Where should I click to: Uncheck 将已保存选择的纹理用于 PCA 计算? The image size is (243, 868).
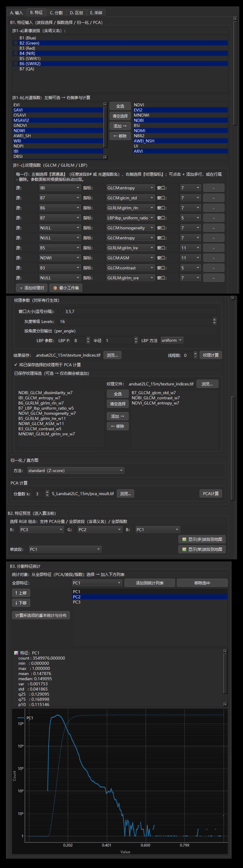coord(15,365)
